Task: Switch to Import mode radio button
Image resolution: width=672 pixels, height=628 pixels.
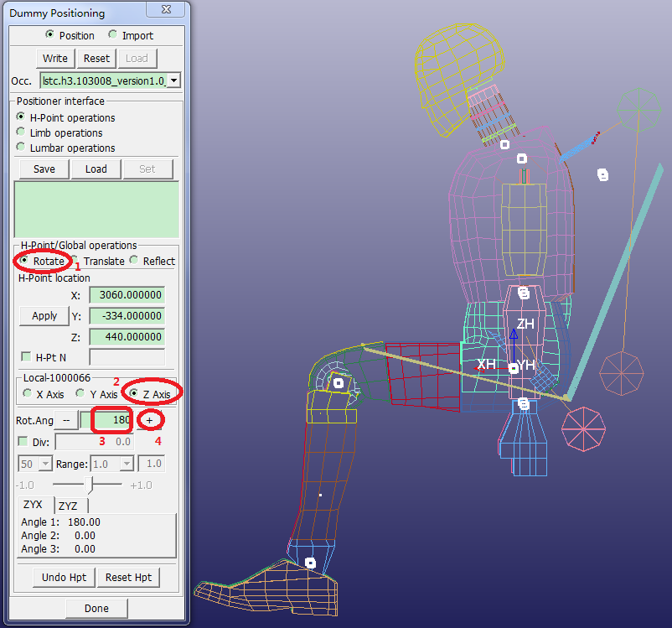Action: pyautogui.click(x=112, y=35)
